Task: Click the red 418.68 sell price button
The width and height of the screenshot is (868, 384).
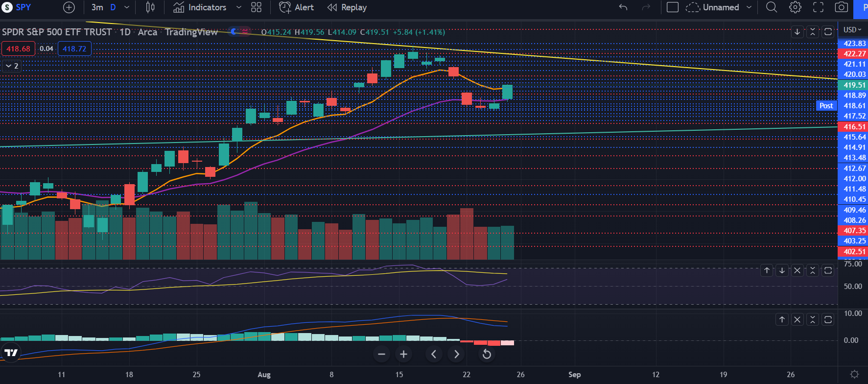Action: (x=18, y=48)
